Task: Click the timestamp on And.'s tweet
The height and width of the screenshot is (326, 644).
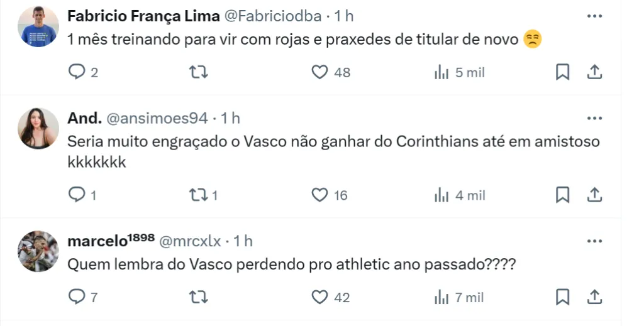Action: [x=231, y=118]
